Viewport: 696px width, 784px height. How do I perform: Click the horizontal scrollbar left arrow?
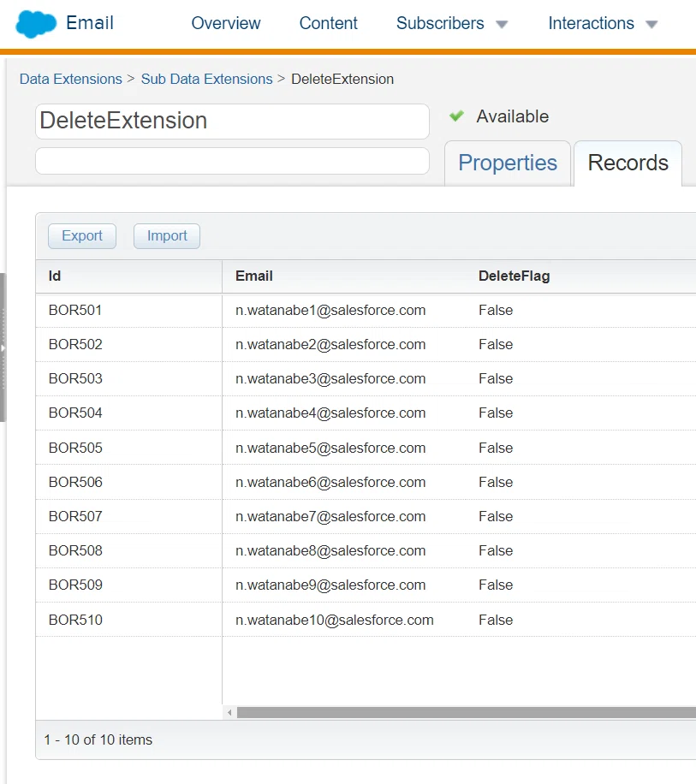coord(229,712)
